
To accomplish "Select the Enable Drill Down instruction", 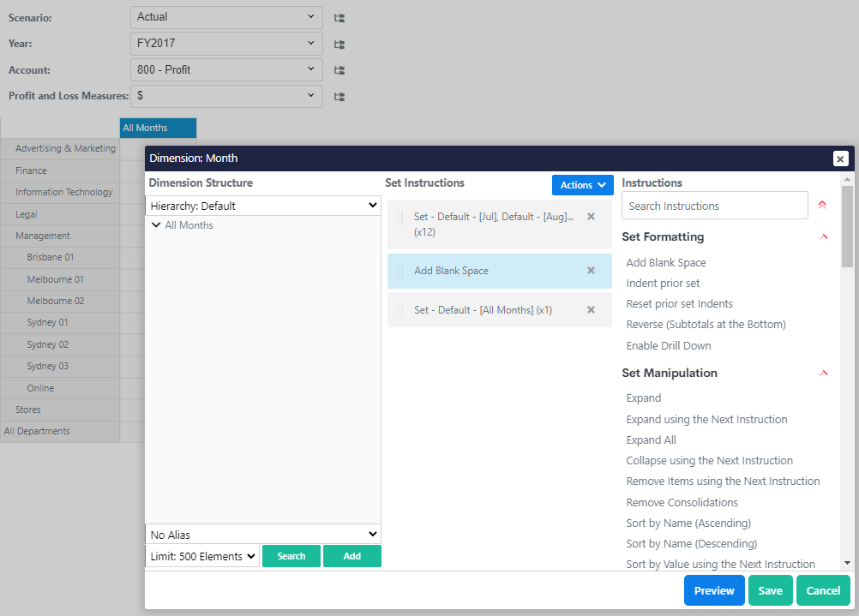I will pos(669,346).
